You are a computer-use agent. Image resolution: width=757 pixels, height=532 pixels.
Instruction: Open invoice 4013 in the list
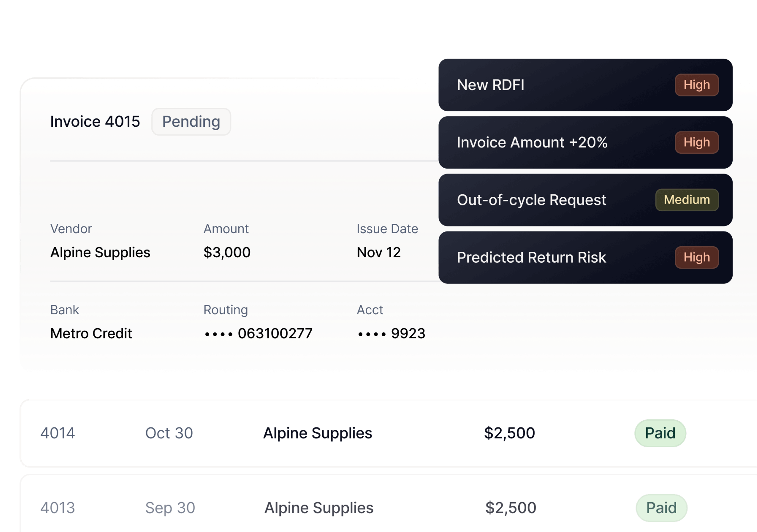pos(58,508)
